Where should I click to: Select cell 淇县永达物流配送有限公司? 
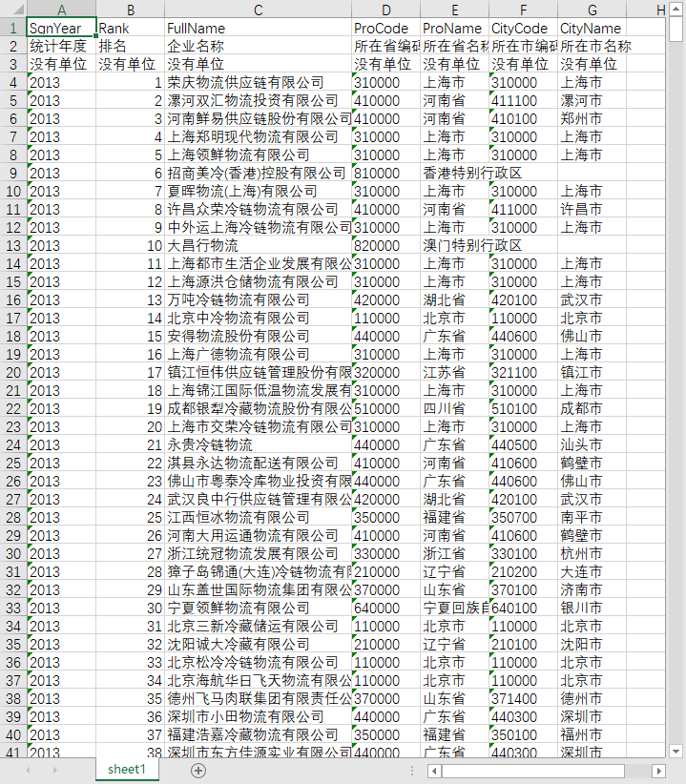[x=258, y=463]
